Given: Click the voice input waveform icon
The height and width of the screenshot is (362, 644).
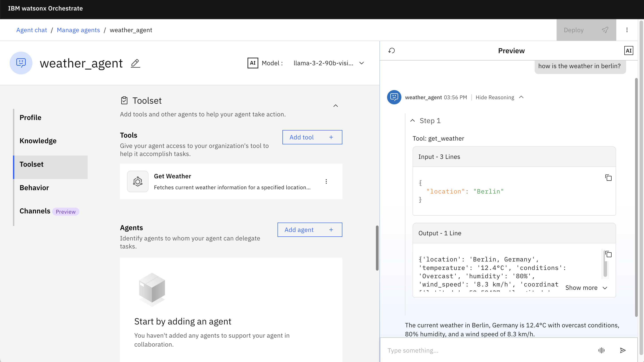Looking at the screenshot, I should [x=602, y=350].
